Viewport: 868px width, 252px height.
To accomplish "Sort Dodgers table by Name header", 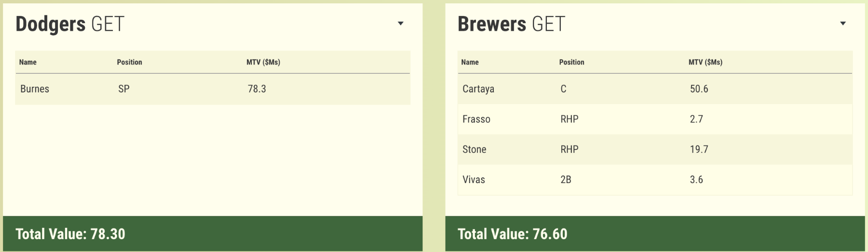I will point(28,62).
